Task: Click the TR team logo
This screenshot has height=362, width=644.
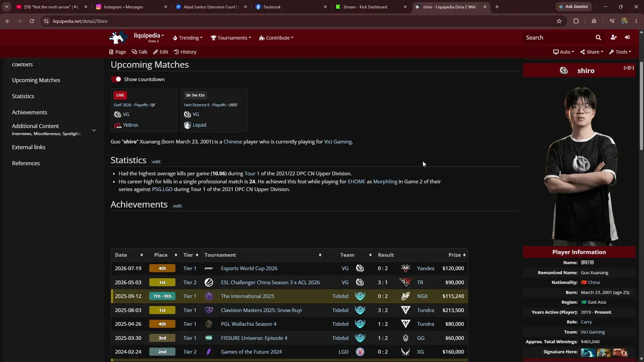Action: (x=406, y=283)
